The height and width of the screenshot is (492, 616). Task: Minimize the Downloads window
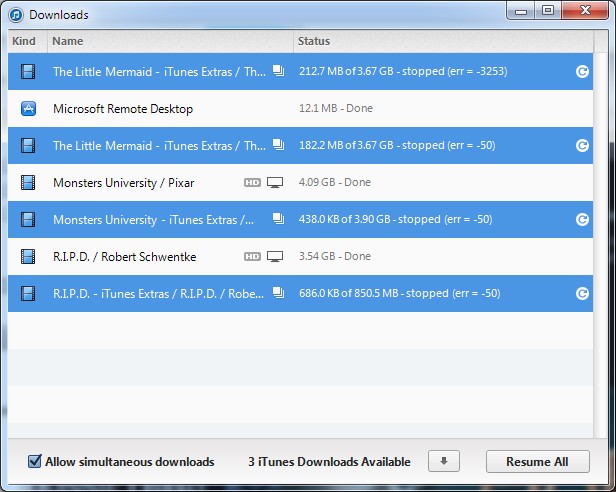pyautogui.click(x=521, y=11)
